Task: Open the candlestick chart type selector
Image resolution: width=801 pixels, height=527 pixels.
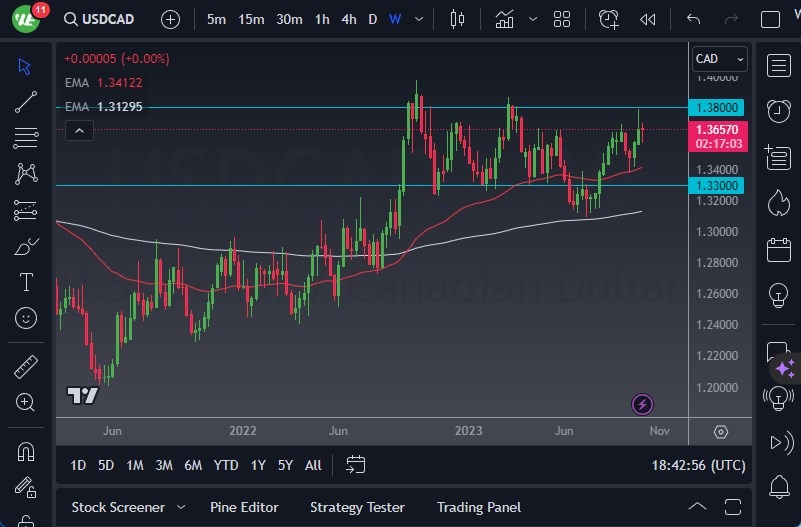Action: [x=457, y=19]
